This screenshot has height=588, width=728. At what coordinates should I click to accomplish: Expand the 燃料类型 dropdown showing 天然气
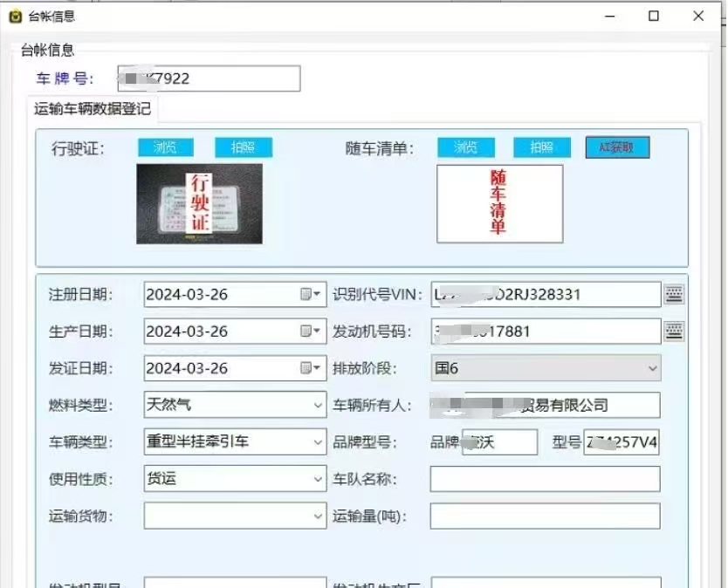coord(317,406)
